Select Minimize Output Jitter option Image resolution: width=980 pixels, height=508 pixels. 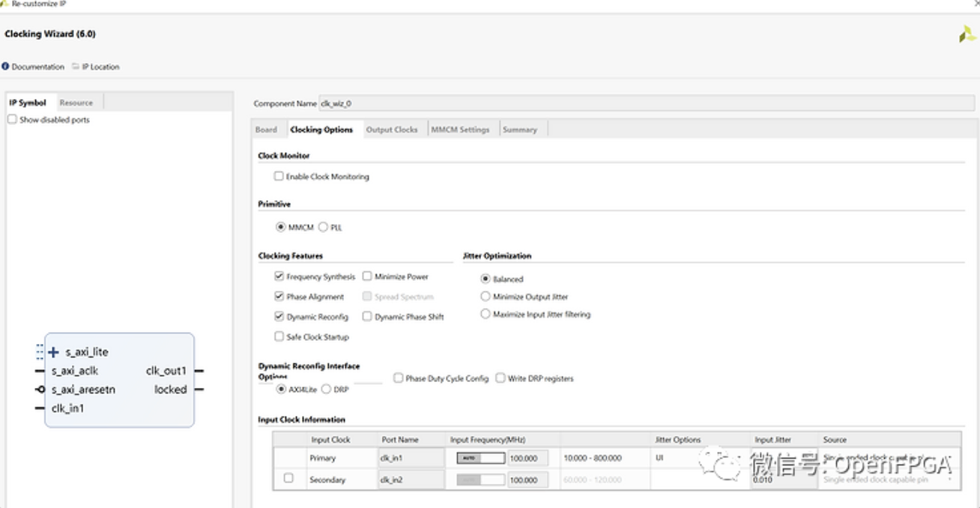(x=486, y=296)
